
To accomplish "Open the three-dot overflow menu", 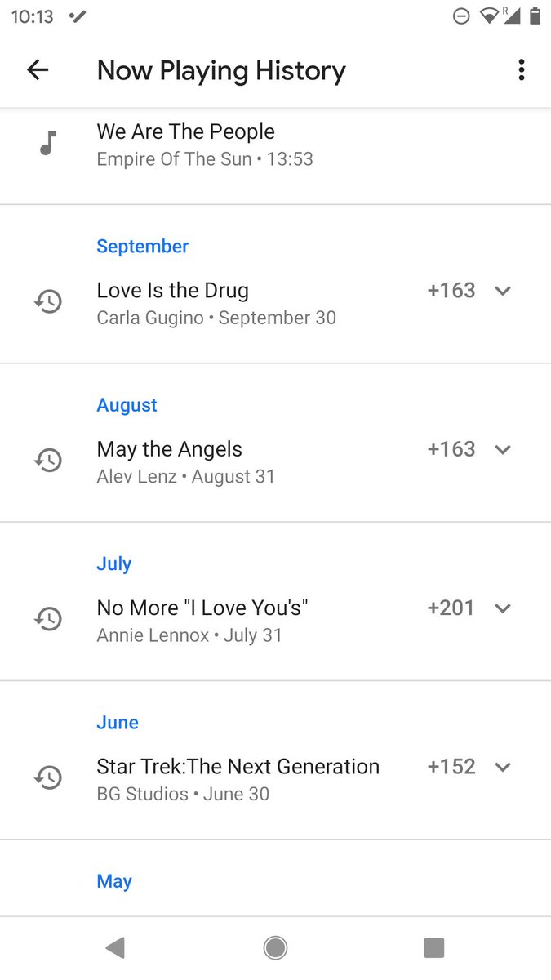I will click(x=522, y=70).
